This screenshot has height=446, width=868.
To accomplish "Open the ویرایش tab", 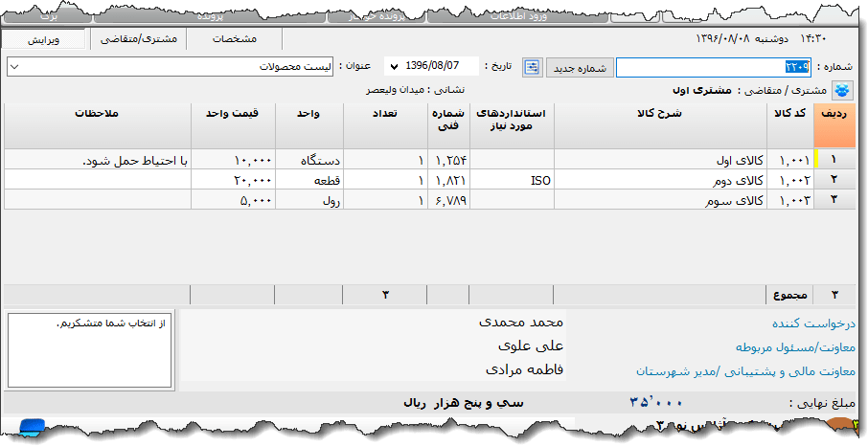I will tap(43, 40).
